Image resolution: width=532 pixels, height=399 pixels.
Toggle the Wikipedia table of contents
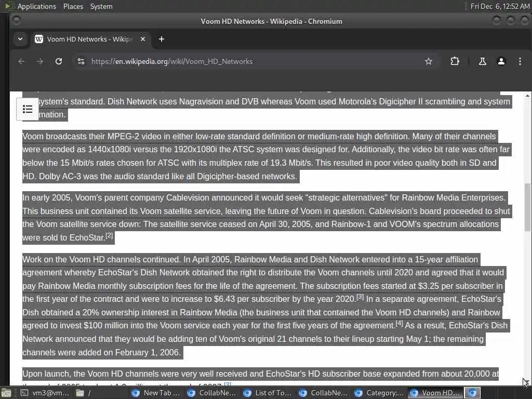point(28,109)
